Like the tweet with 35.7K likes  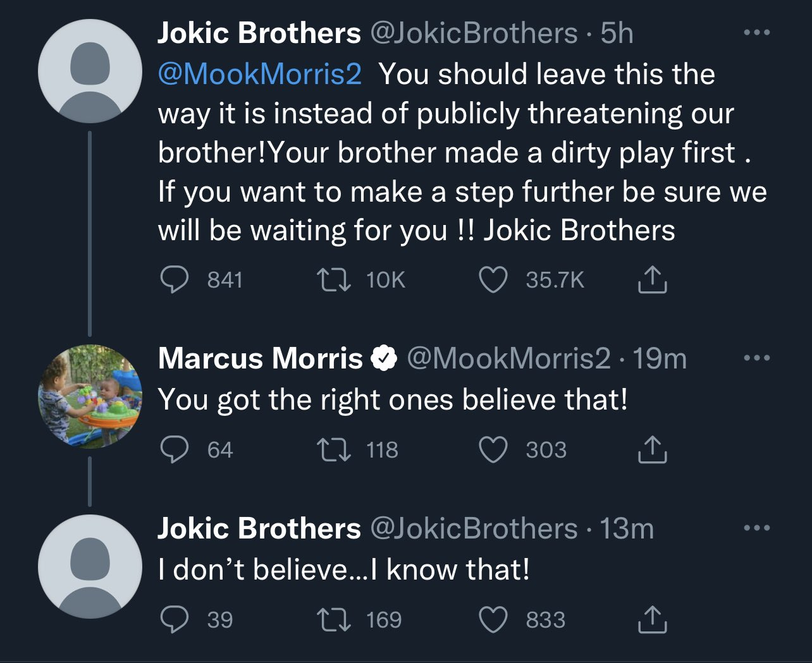(x=493, y=280)
